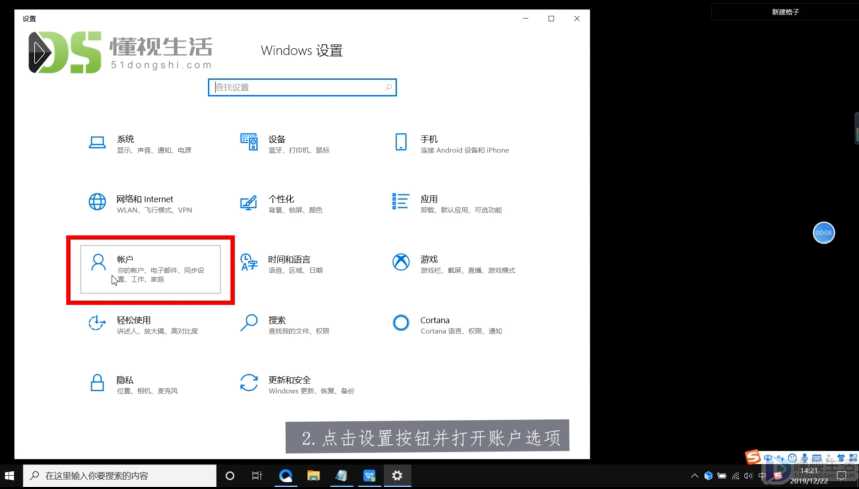859x489 pixels.
Task: Click the Cortana circle on the taskbar
Action: tap(230, 476)
